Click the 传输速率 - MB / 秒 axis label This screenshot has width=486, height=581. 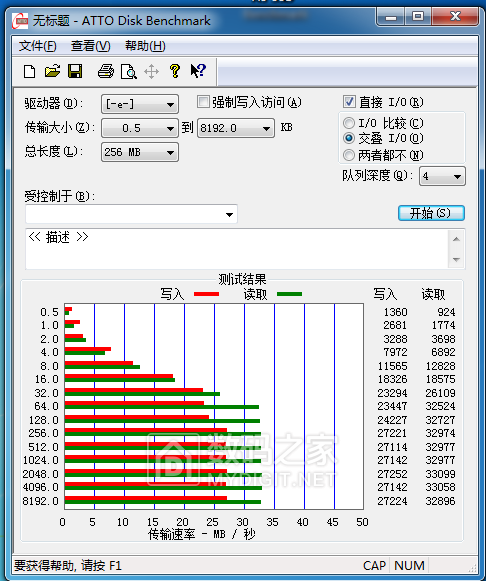tap(202, 534)
